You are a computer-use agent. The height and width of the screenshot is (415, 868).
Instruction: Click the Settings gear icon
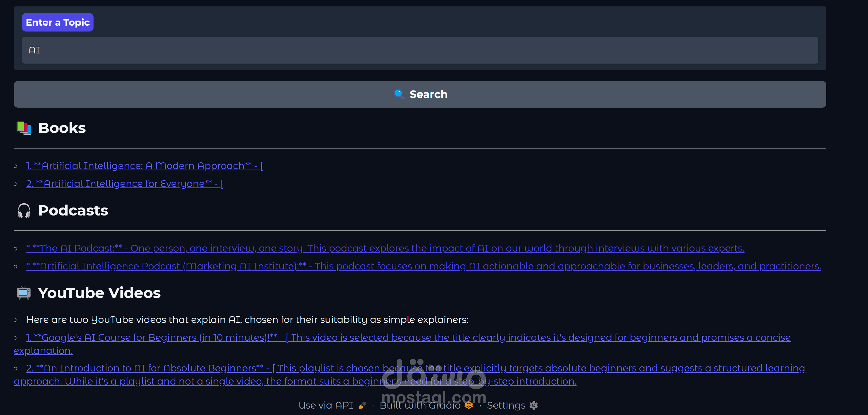coord(533,405)
